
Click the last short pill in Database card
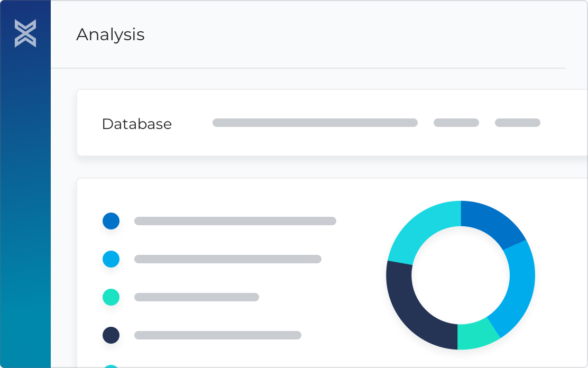pyautogui.click(x=518, y=123)
